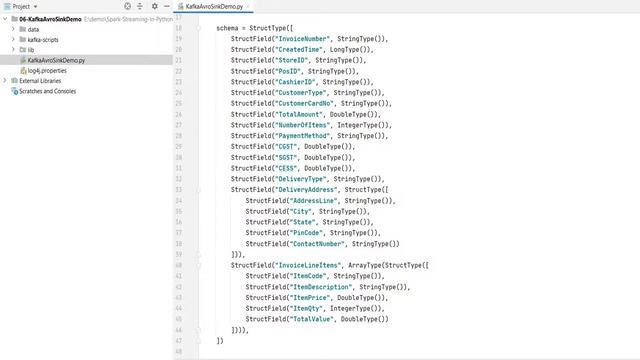The width and height of the screenshot is (640, 360).
Task: Click the "PosID" string in code
Action: pos(288,71)
